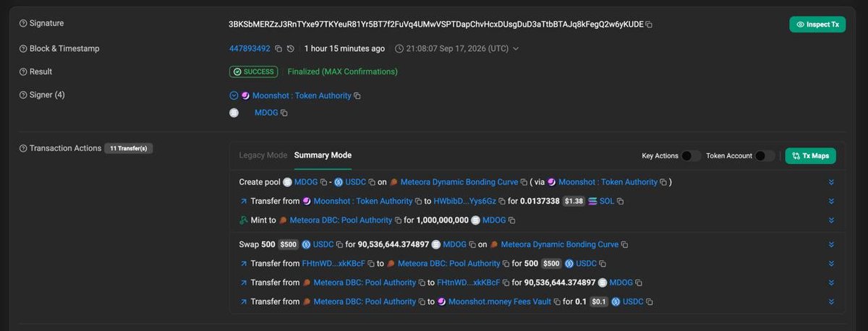The width and height of the screenshot is (868, 331).
Task: Click the help icon next to Result
Action: tap(22, 72)
